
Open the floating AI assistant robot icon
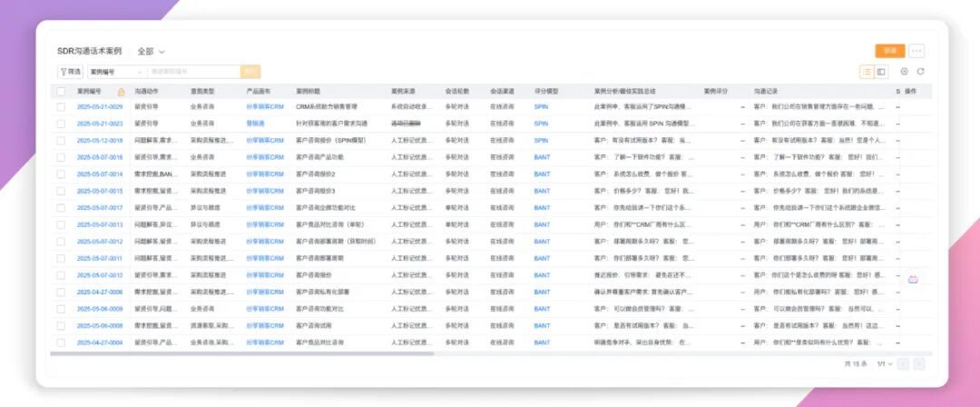click(913, 279)
